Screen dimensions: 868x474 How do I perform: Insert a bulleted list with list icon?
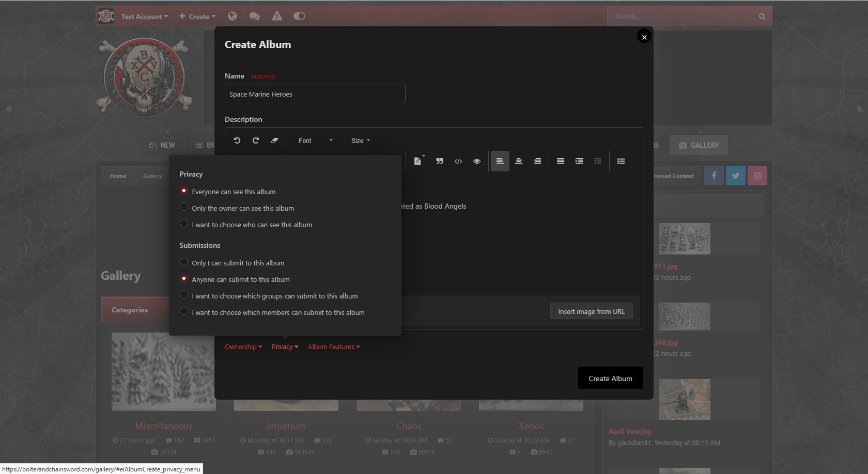tap(621, 161)
